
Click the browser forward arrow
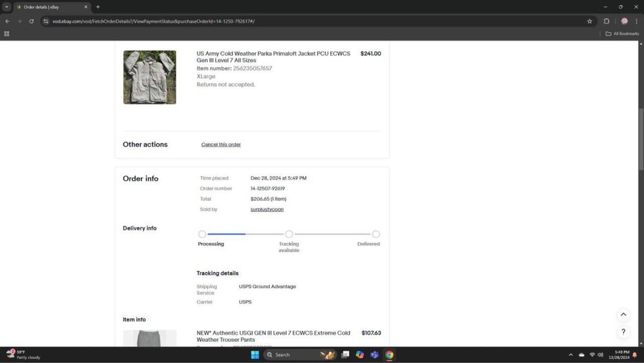[x=19, y=21]
